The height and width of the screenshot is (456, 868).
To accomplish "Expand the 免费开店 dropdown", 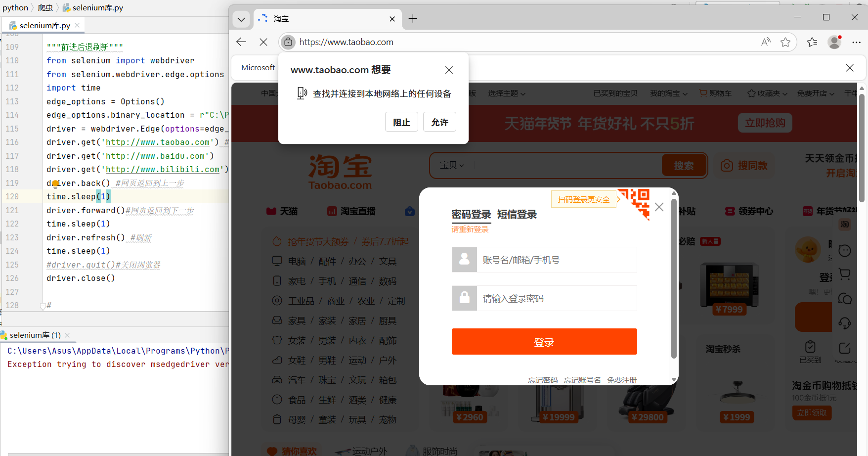I will pyautogui.click(x=816, y=93).
